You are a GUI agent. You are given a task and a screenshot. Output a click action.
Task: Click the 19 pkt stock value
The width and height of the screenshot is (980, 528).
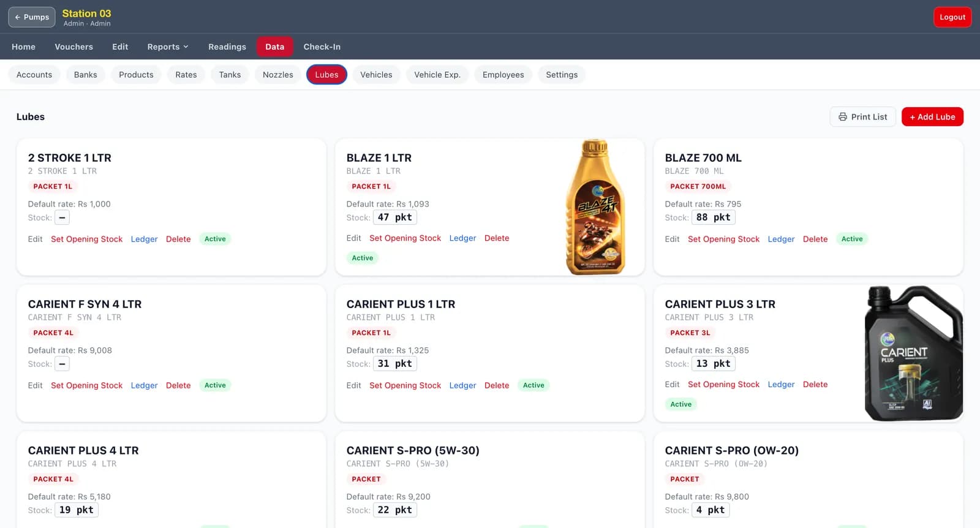tap(77, 510)
